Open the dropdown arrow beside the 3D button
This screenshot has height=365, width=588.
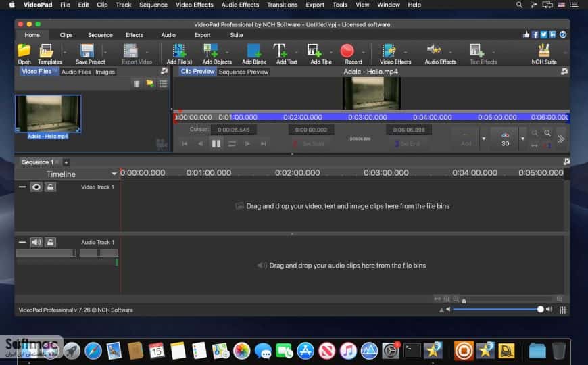click(522, 139)
